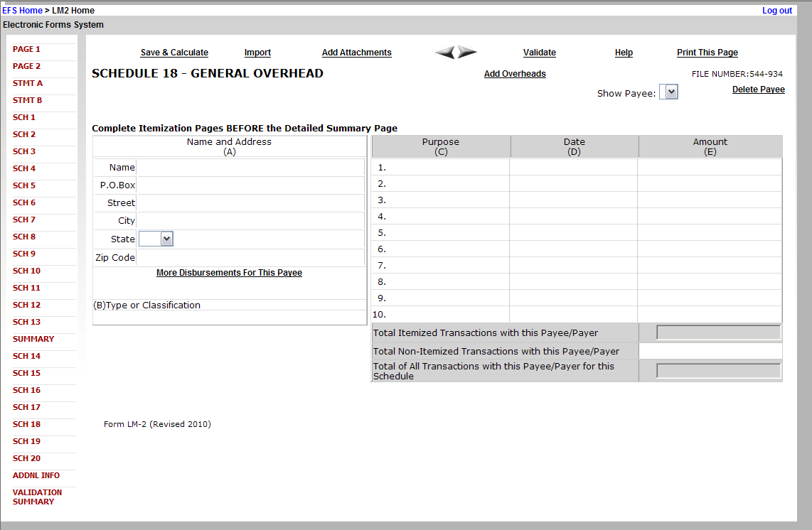
Task: Click Total Non-Itemized Transactions amount field
Action: [x=710, y=351]
